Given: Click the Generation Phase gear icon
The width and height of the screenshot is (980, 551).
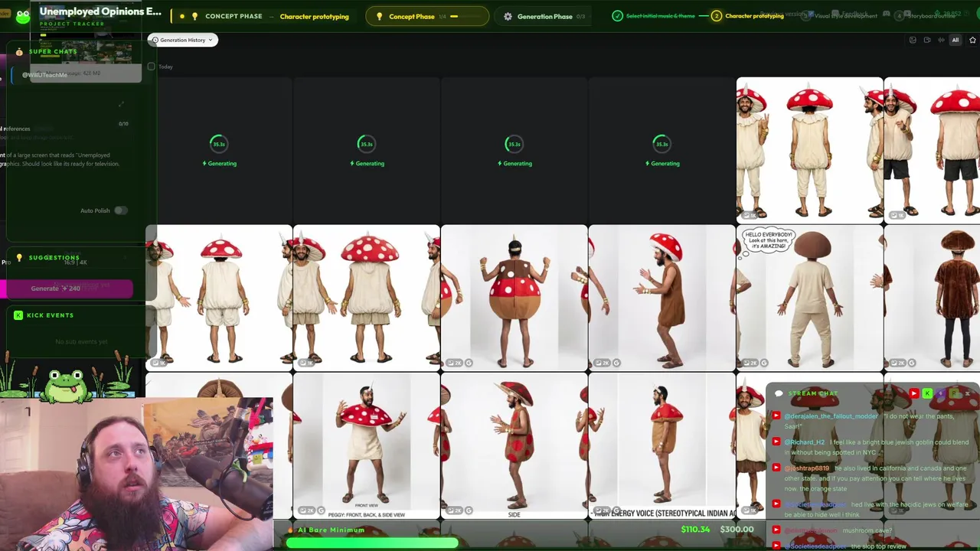Looking at the screenshot, I should [508, 16].
